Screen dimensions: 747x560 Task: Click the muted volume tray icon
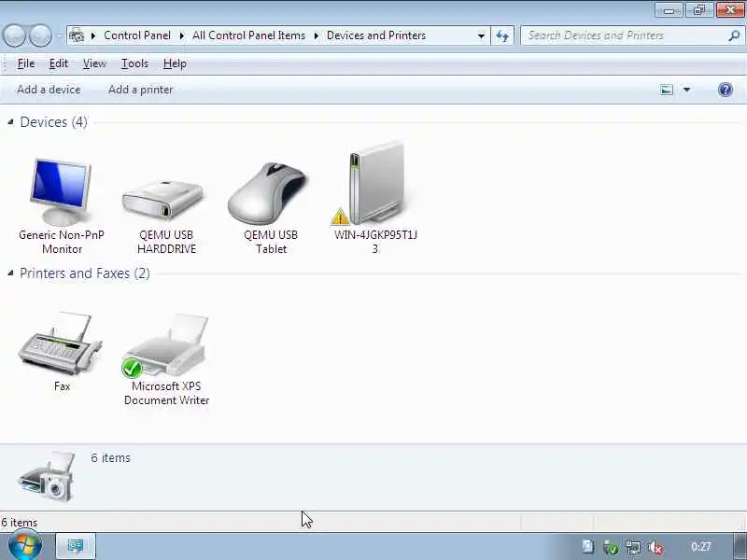click(655, 547)
